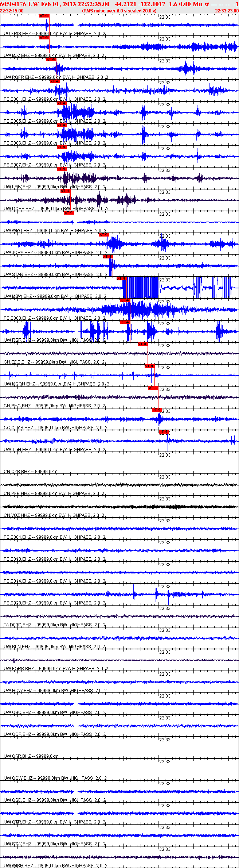Click the 'UW.WPO.EHZ' station label
Screen dimensions: 239x868
click(18, 231)
